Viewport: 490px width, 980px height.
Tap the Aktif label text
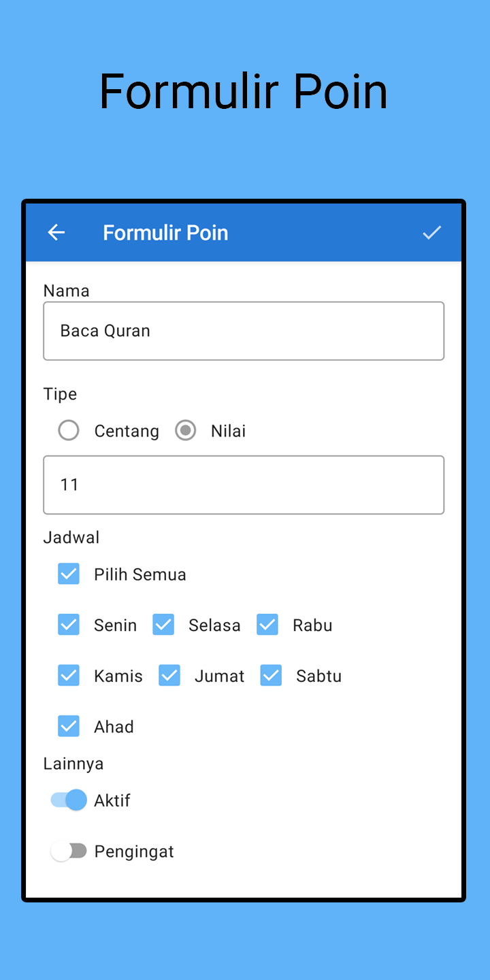112,800
